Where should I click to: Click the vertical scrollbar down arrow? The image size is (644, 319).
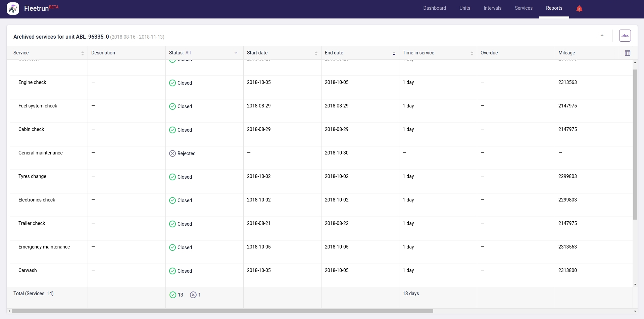[x=635, y=284]
